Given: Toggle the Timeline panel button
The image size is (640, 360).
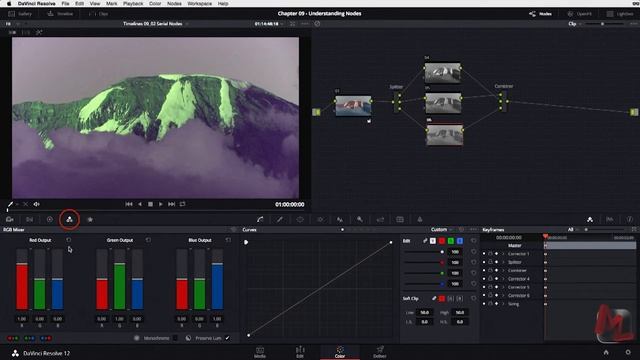Looking at the screenshot, I should (60, 13).
